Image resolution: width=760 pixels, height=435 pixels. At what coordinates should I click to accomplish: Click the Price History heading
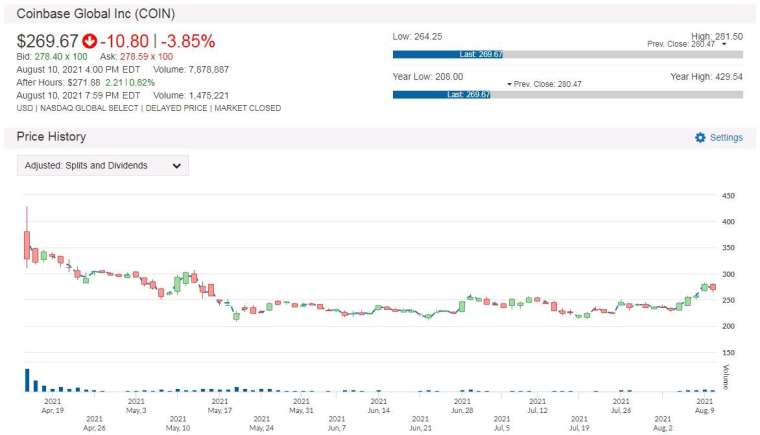(51, 137)
